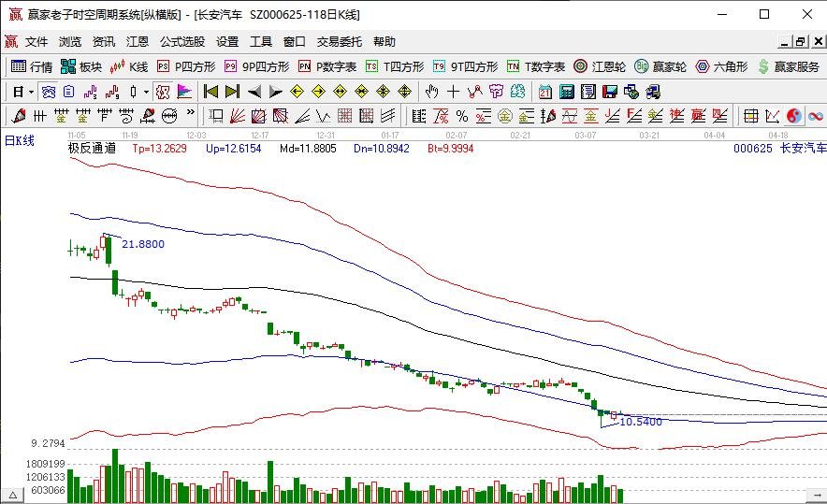Click the percent sign tool icon
This screenshot has width=827, height=504.
[x=462, y=115]
